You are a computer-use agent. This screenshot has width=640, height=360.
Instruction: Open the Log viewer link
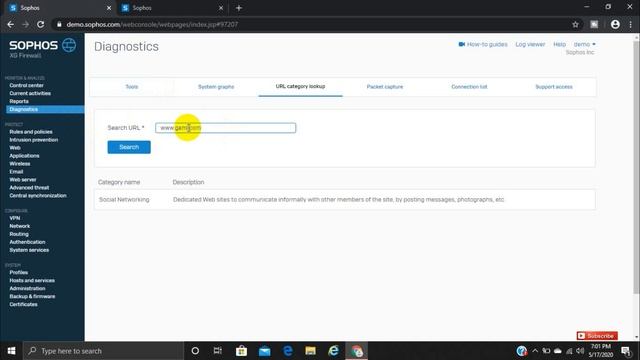point(530,44)
